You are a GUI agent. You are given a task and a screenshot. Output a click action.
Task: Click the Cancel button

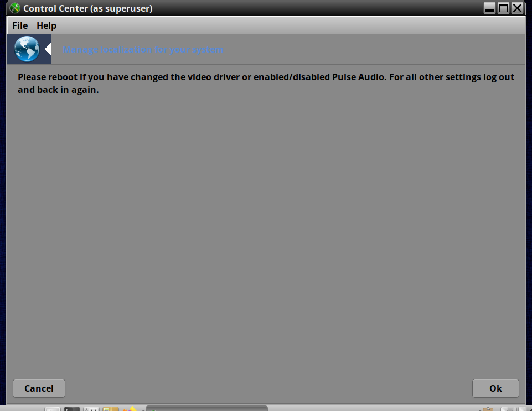(x=39, y=388)
